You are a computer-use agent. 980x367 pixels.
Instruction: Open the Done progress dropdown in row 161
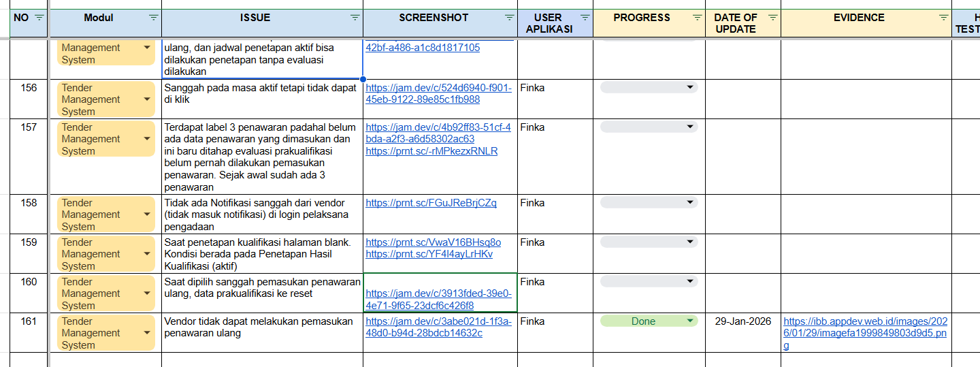(x=690, y=321)
